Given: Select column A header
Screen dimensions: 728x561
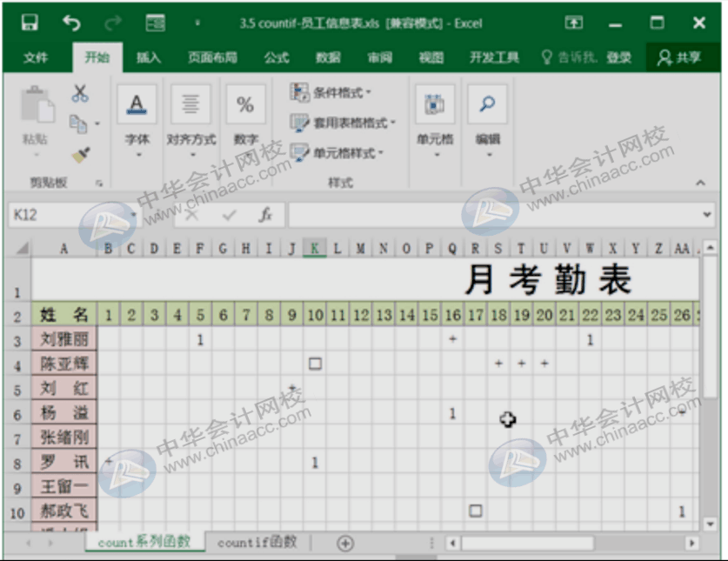Looking at the screenshot, I should [x=64, y=249].
